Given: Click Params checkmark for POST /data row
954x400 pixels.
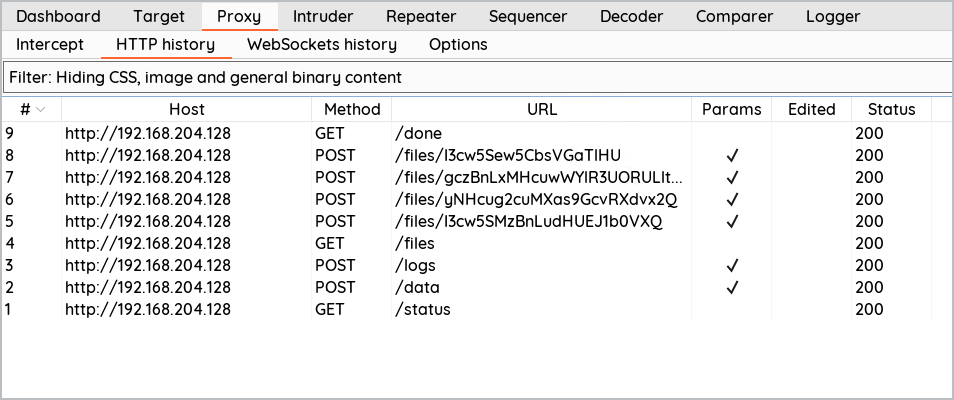Looking at the screenshot, I should pyautogui.click(x=732, y=287).
